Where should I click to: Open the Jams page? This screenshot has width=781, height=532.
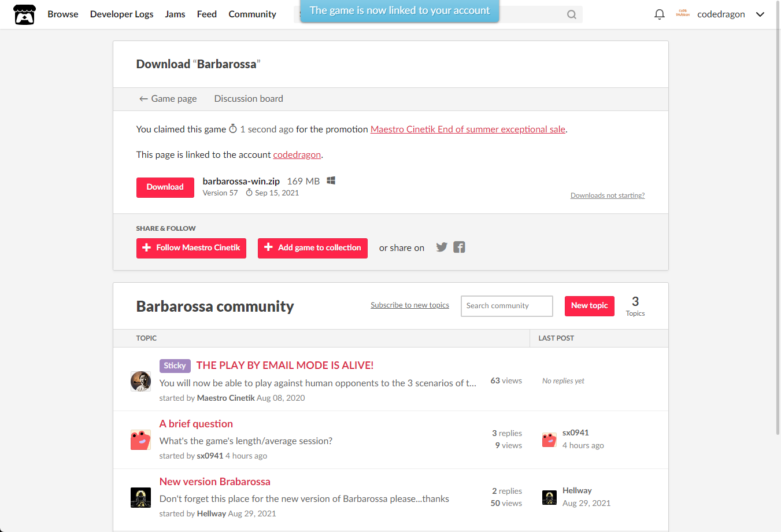tap(175, 14)
